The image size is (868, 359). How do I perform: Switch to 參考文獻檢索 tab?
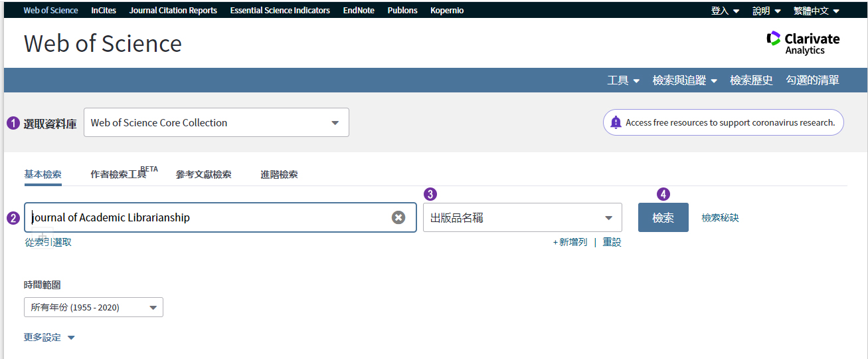point(204,174)
